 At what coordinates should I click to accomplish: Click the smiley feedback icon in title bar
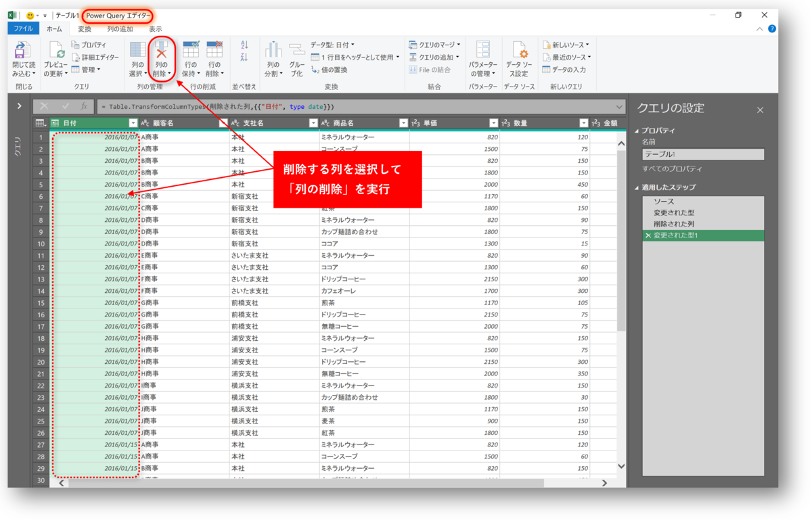tap(30, 16)
